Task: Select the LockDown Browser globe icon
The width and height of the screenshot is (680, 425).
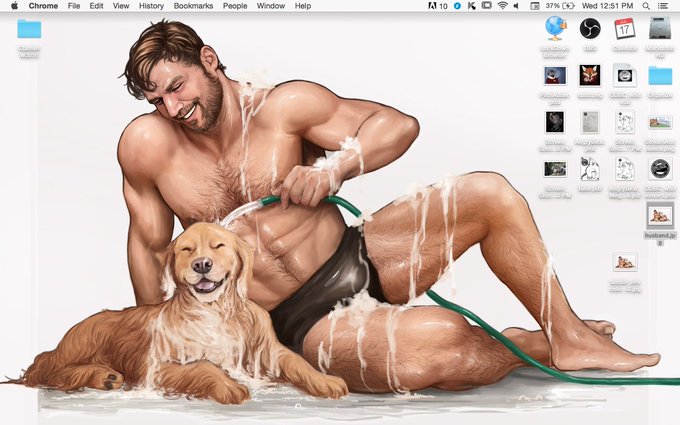Action: 555,29
